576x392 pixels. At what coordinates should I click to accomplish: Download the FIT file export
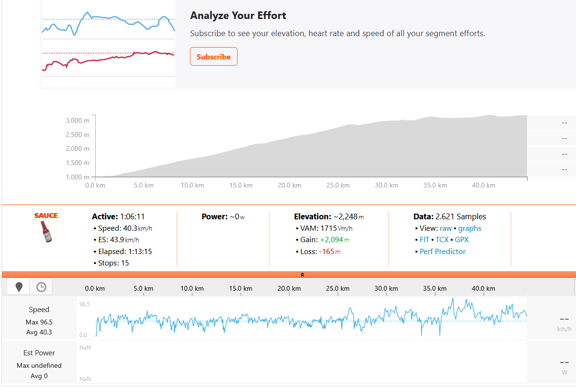point(424,240)
